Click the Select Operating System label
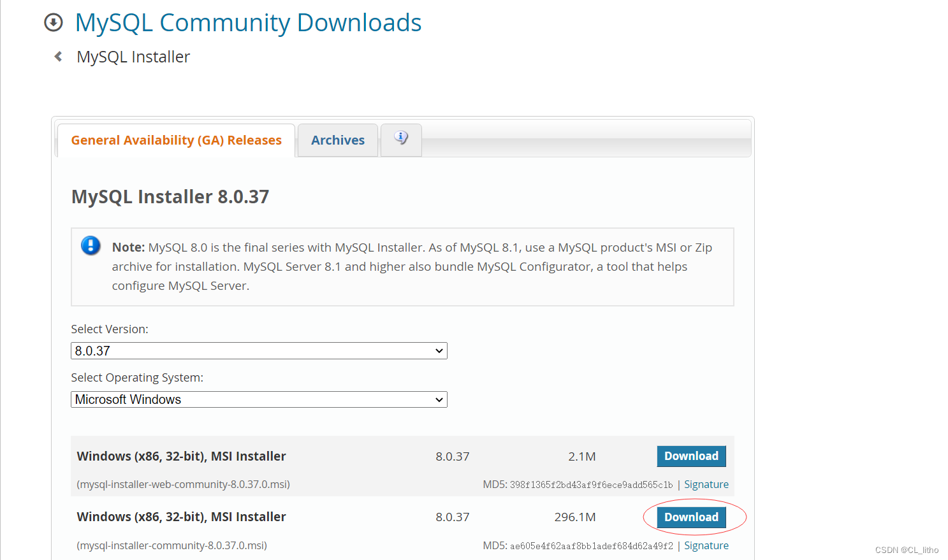This screenshot has height=560, width=948. 137,378
